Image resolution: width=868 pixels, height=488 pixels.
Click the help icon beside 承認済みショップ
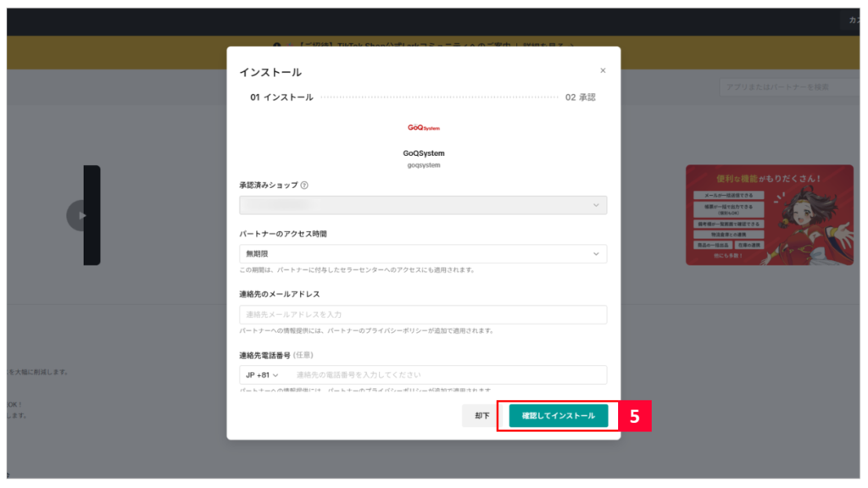[x=304, y=185]
